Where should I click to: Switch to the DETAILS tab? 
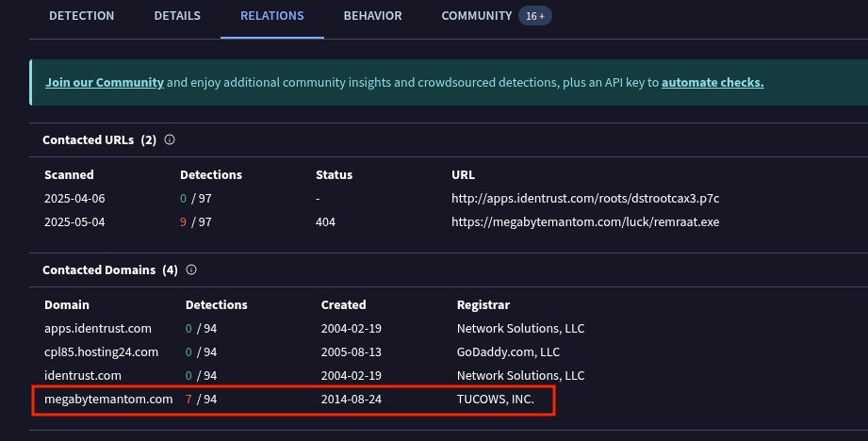click(x=177, y=16)
